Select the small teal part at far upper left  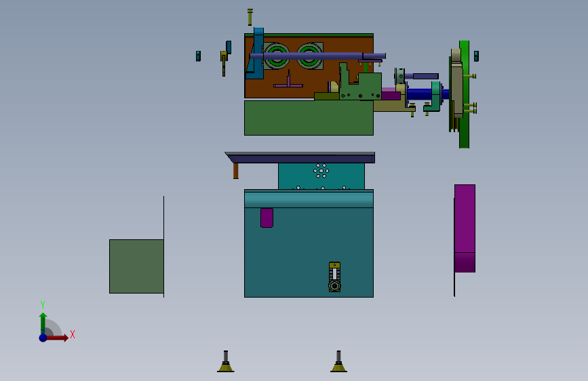(199, 56)
